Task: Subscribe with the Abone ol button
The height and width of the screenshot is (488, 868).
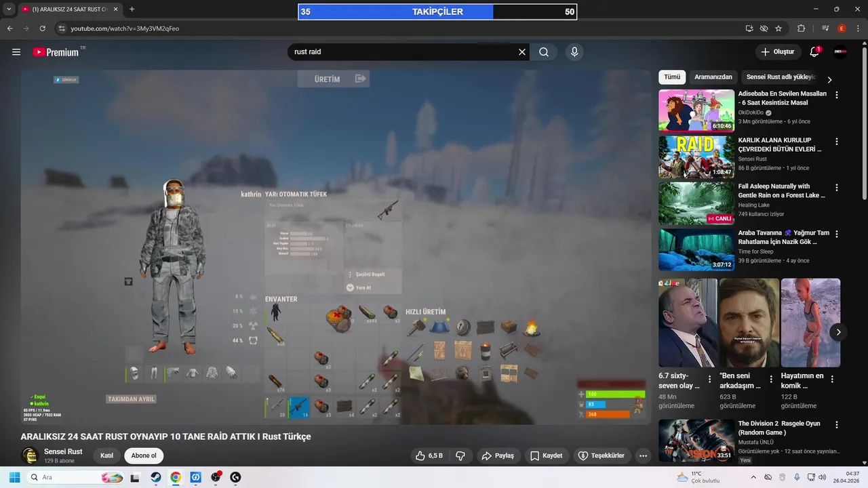Action: [x=144, y=455]
